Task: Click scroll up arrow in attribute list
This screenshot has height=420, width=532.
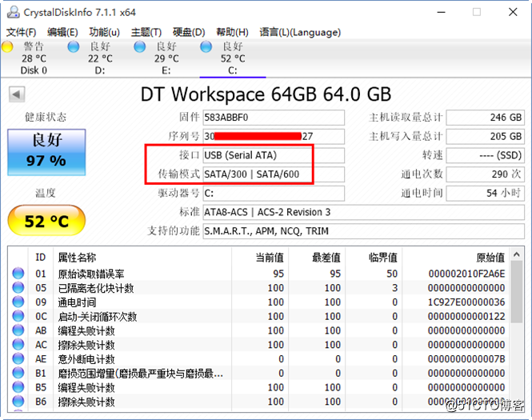Action: pos(517,254)
